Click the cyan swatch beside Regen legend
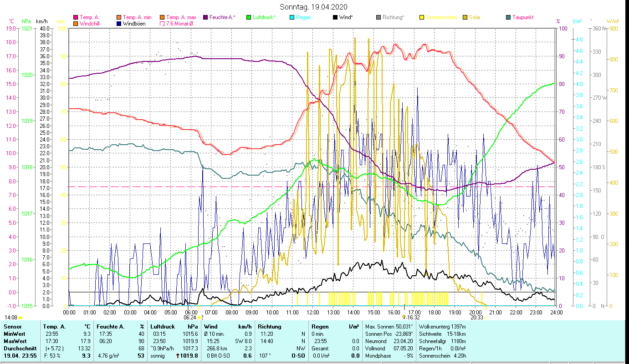Viewport: 629px width, 364px height. (292, 17)
